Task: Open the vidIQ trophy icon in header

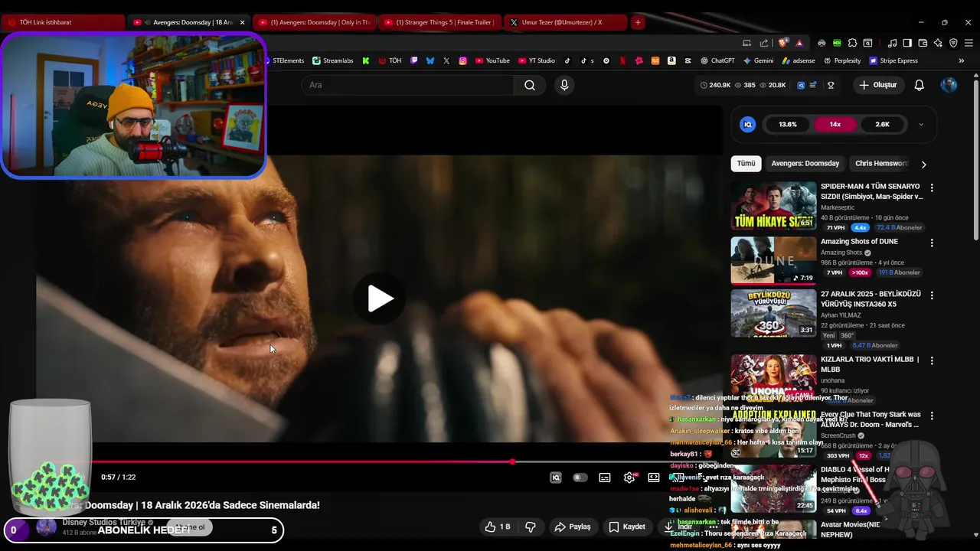Action: (831, 85)
